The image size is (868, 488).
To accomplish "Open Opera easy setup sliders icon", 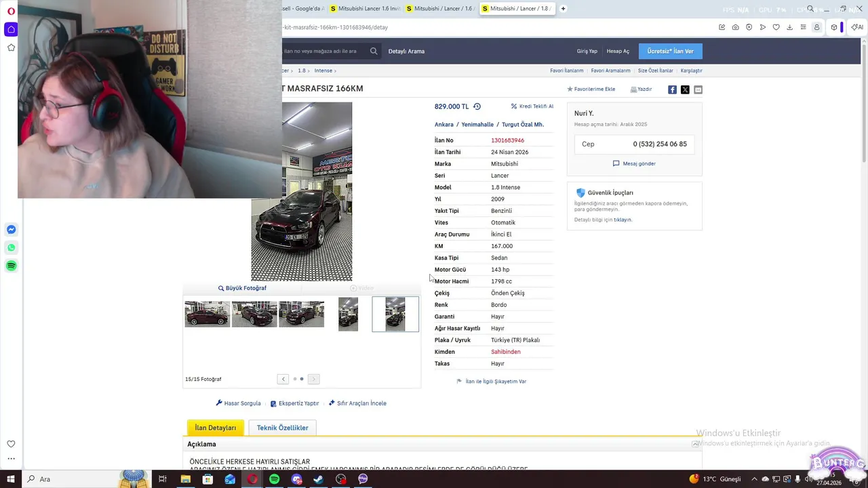I will pyautogui.click(x=803, y=27).
